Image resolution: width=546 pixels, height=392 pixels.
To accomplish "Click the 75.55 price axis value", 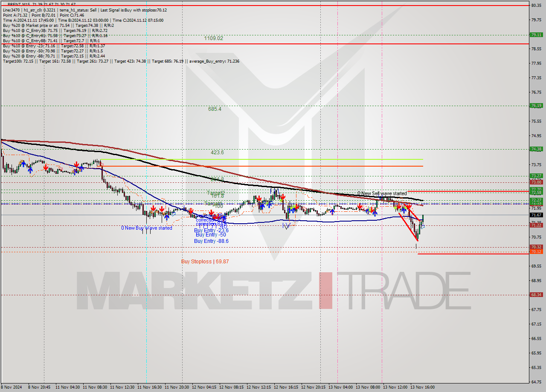I will point(536,121).
